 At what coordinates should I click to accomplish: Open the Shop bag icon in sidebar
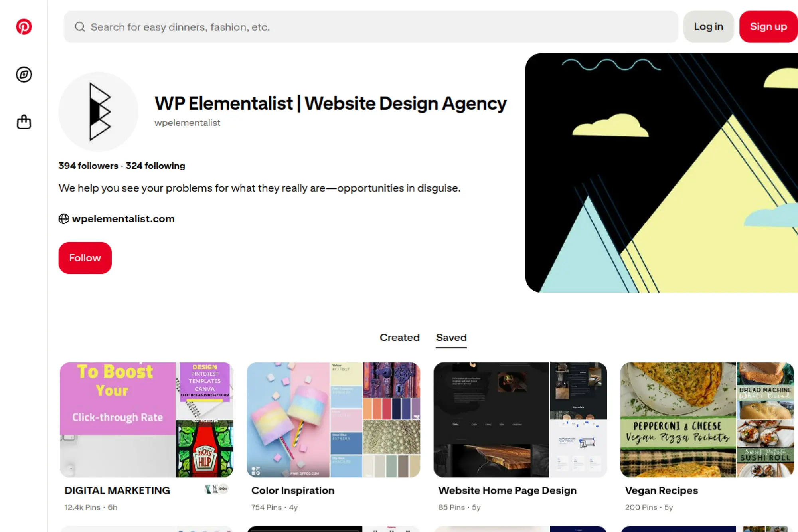point(24,122)
